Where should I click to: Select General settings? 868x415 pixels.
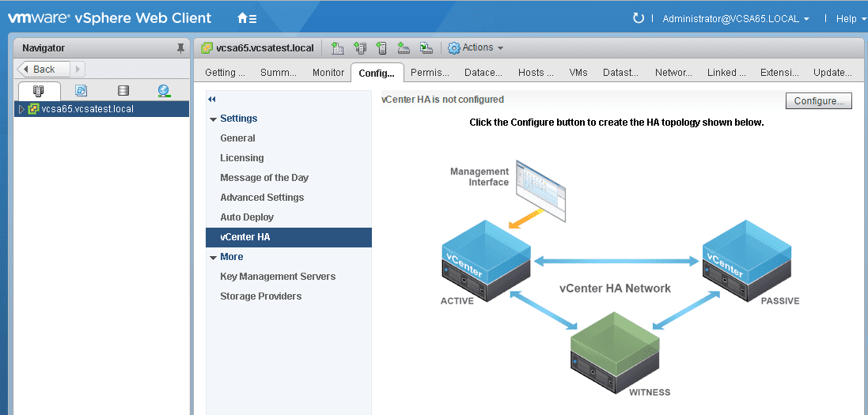(289, 138)
